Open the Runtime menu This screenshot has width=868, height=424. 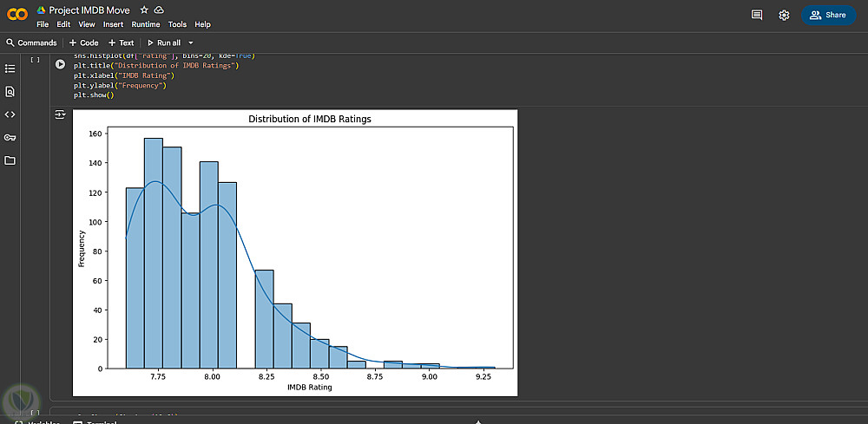click(x=146, y=24)
